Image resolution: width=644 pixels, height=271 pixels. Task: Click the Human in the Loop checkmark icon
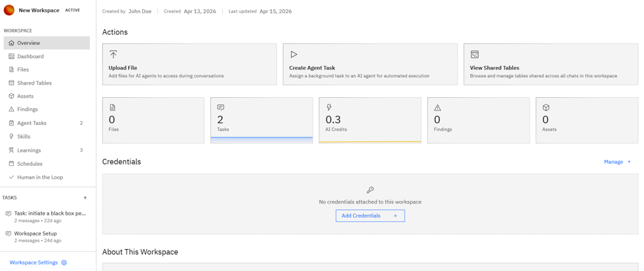tap(11, 177)
